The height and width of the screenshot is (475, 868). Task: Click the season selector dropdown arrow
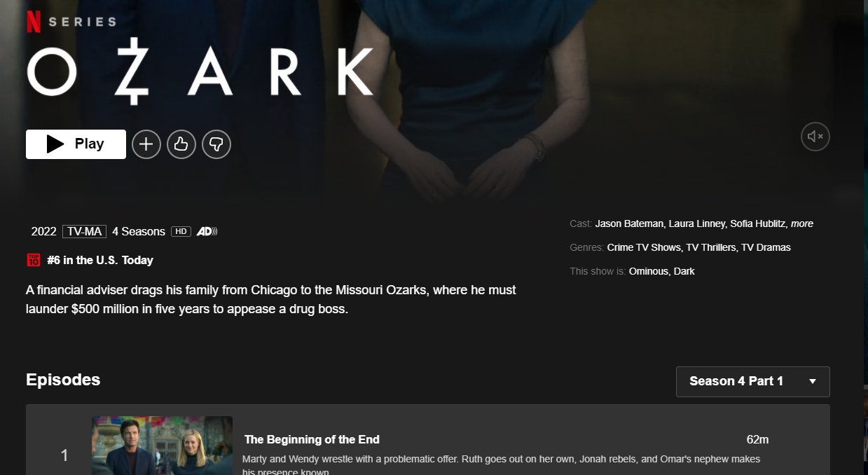(813, 382)
